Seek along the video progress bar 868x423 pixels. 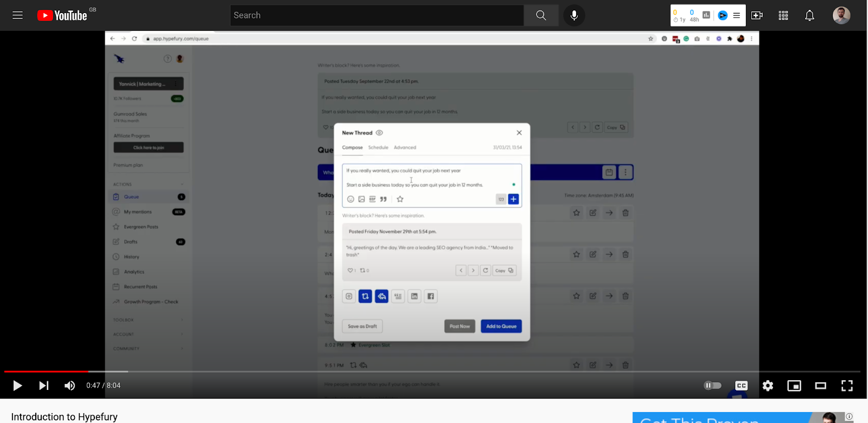pos(432,371)
